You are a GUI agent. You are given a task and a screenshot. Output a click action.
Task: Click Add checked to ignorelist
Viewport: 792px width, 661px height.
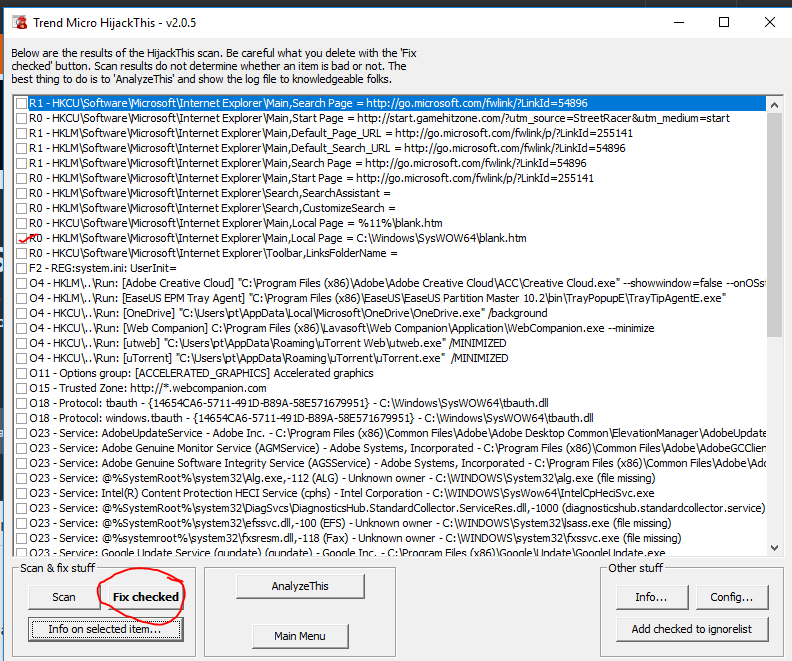(x=692, y=629)
